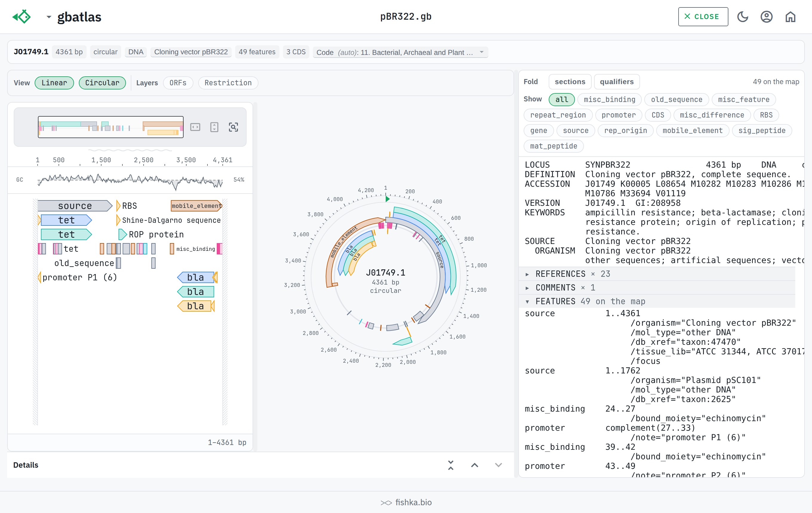
Task: Filter features by CDS
Action: 658,115
